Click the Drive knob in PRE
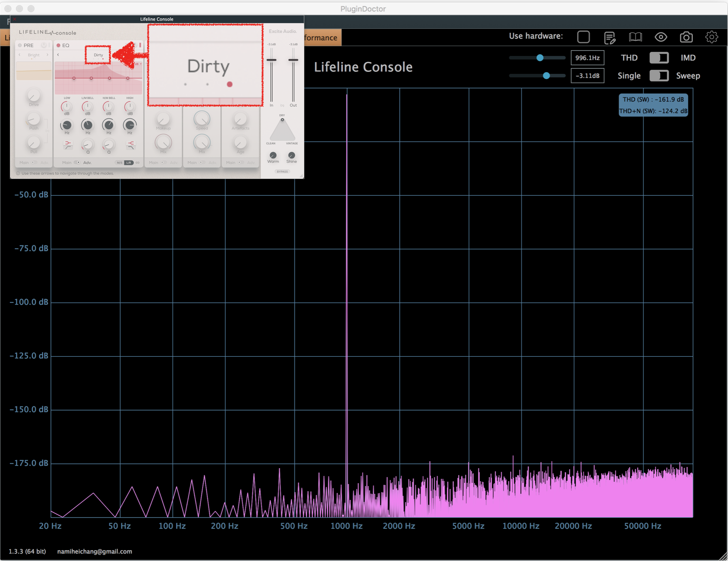 tap(34, 95)
